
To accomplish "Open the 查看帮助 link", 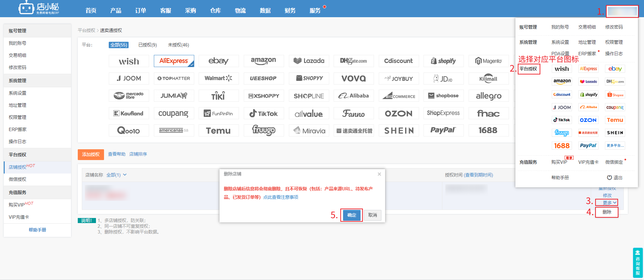I will [116, 154].
